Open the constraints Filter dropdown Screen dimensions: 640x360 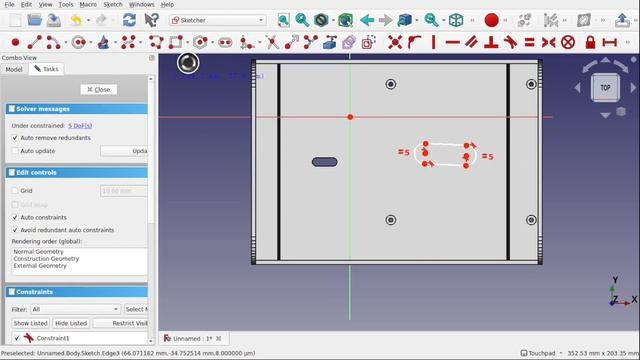pos(76,309)
